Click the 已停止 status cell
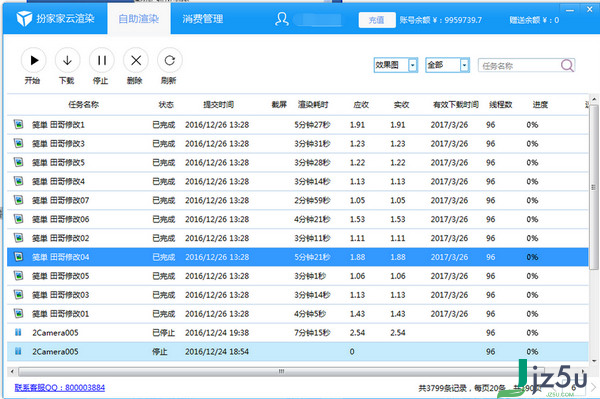Screen dimensions: 600x399 (164, 333)
